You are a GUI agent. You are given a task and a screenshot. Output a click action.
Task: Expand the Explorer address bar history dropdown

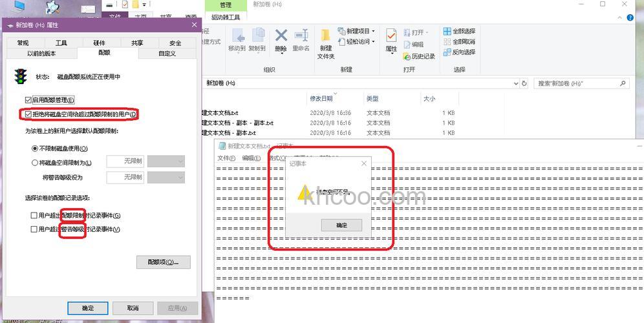(516, 83)
